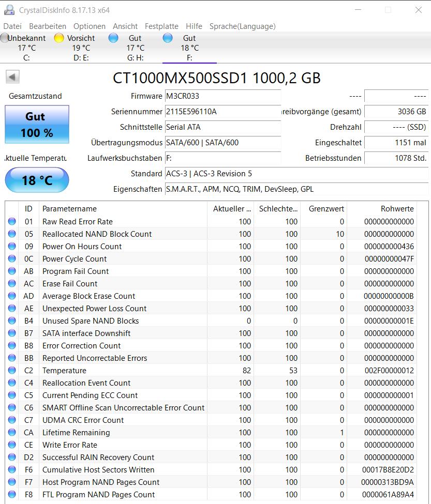The image size is (431, 504).
Task: Click the Firmware field M3CR033
Action: click(x=223, y=96)
